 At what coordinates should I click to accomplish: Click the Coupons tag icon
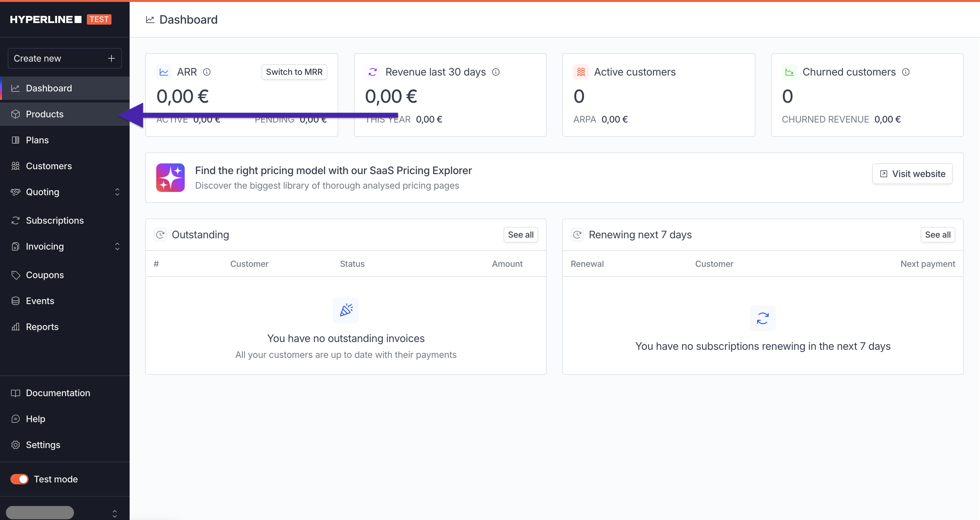click(x=16, y=275)
